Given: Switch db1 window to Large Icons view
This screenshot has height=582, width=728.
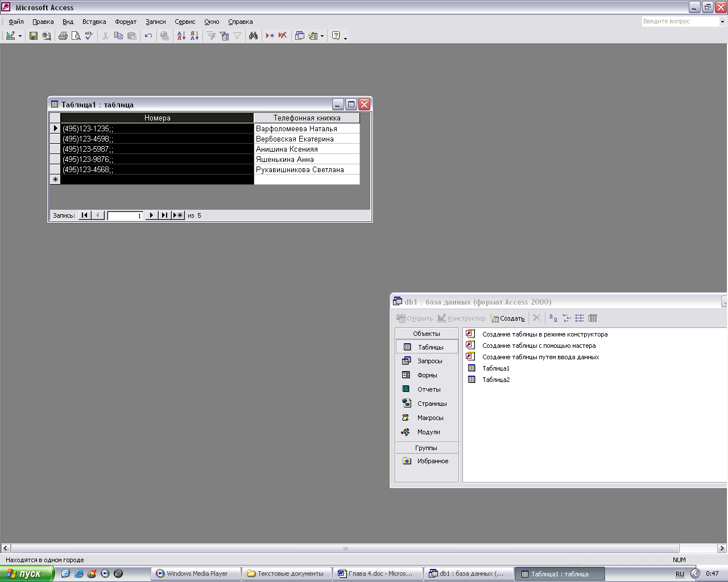Looking at the screenshot, I should tap(553, 318).
